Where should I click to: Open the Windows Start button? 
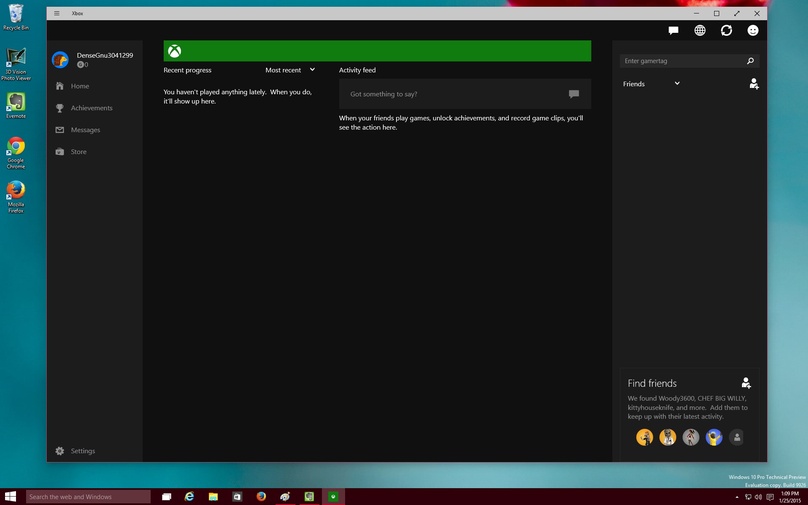click(x=10, y=497)
